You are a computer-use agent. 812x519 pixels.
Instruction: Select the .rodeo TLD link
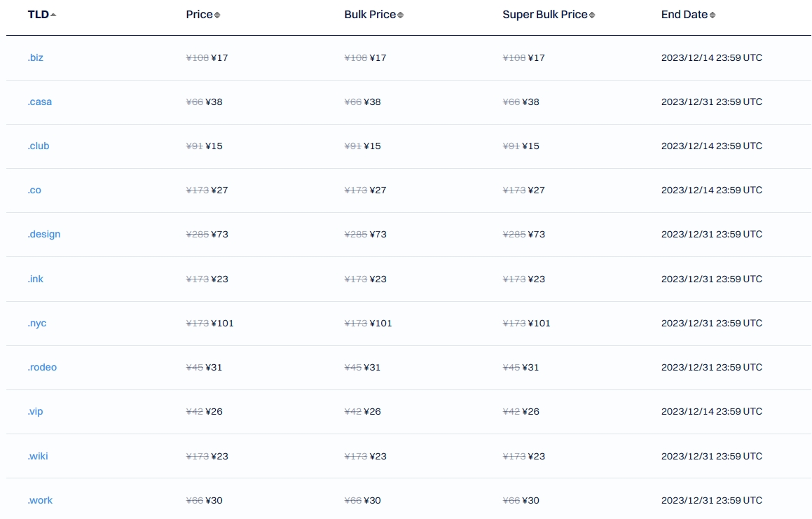pos(42,367)
